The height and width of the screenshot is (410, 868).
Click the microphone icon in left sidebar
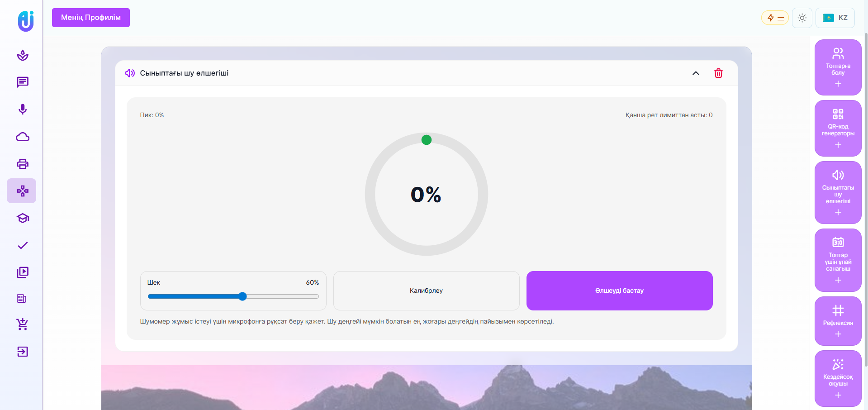[x=22, y=110]
